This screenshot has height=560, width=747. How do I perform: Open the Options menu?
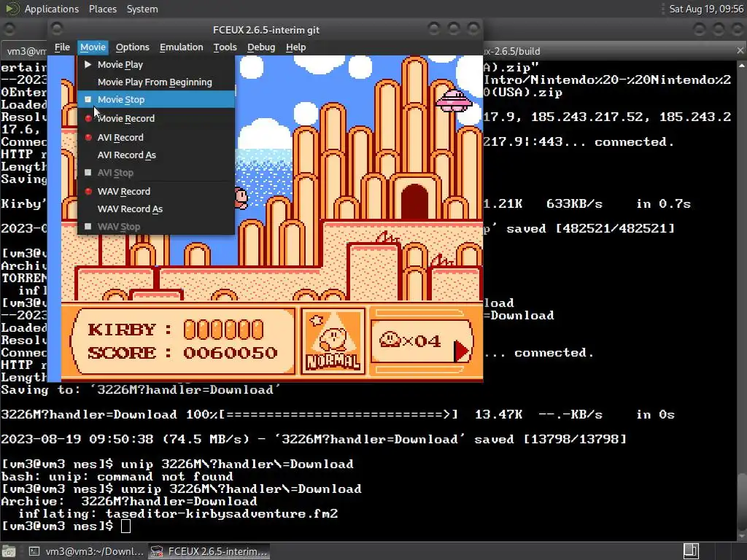[133, 47]
